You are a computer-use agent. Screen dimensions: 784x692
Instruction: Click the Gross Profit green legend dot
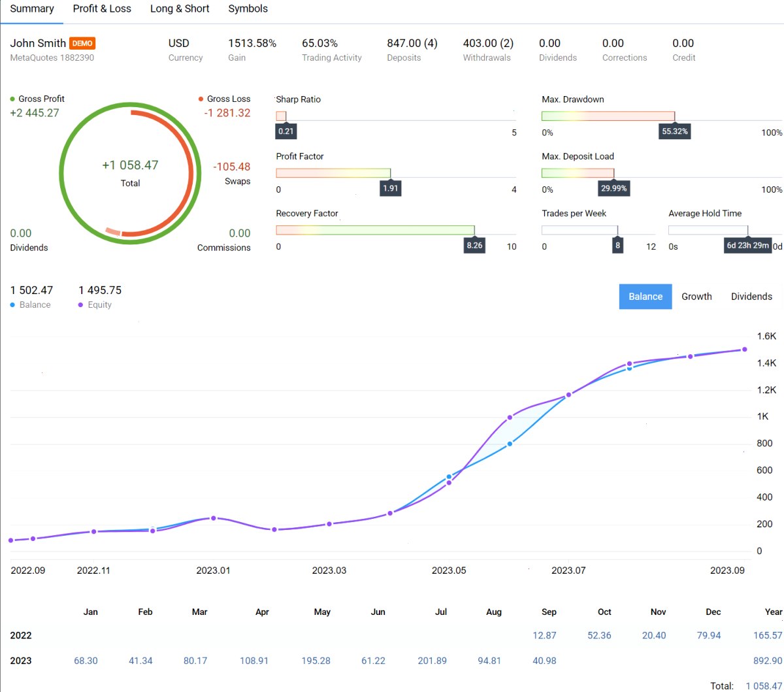[x=12, y=99]
